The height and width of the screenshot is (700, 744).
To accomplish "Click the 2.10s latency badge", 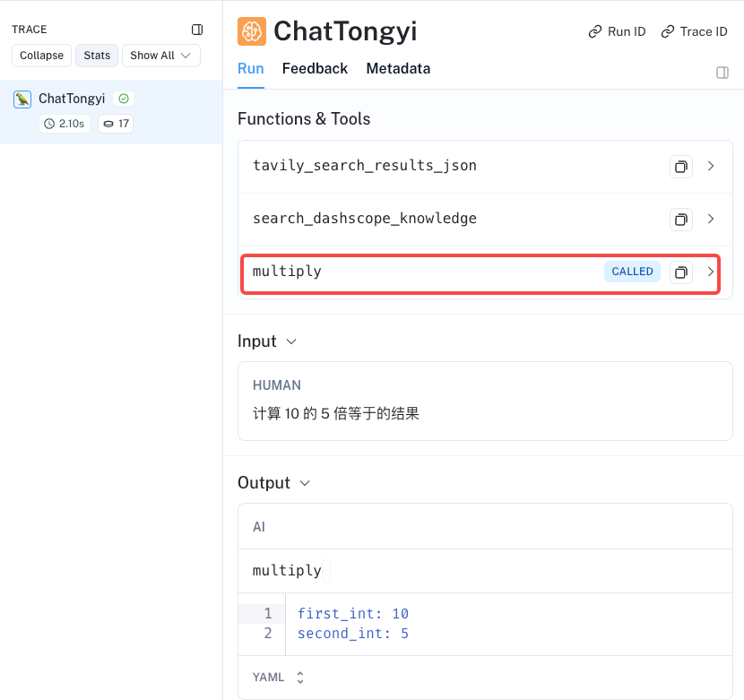I will pyautogui.click(x=64, y=124).
